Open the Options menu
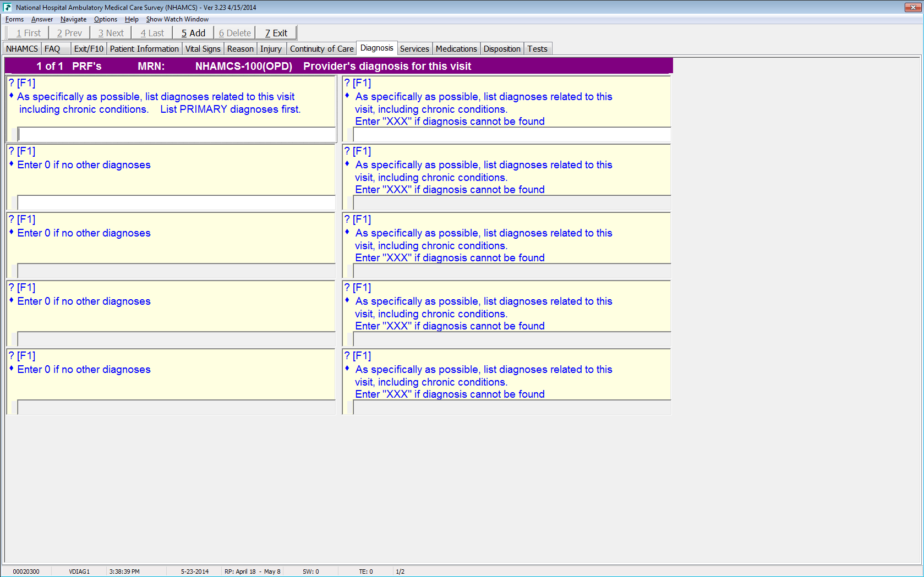This screenshot has width=924, height=577. pos(106,19)
